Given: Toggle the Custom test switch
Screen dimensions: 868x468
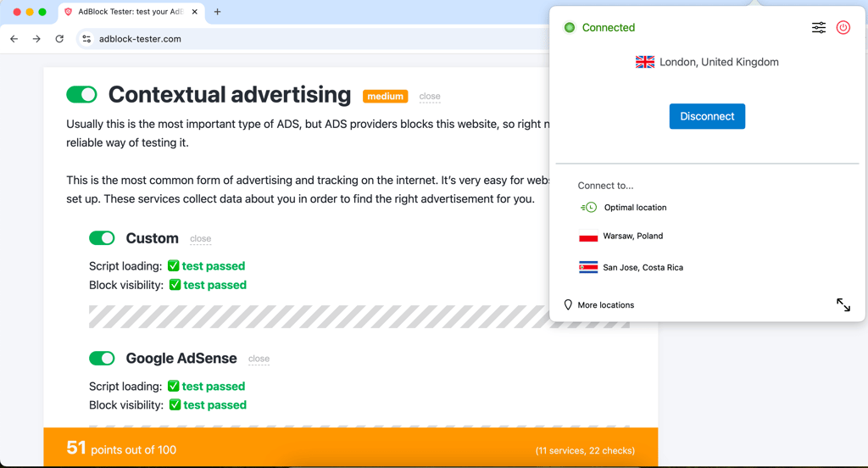Looking at the screenshot, I should (102, 238).
